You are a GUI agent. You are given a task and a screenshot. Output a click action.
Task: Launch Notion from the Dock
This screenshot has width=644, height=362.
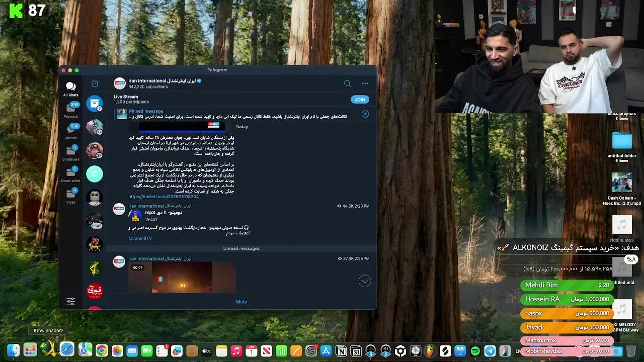341,350
